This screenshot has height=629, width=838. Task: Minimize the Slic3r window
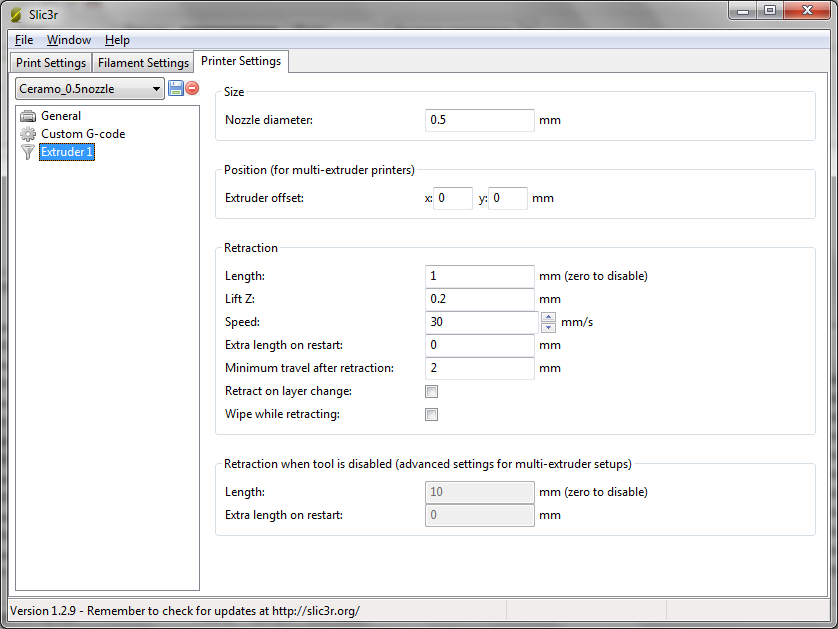coord(743,11)
